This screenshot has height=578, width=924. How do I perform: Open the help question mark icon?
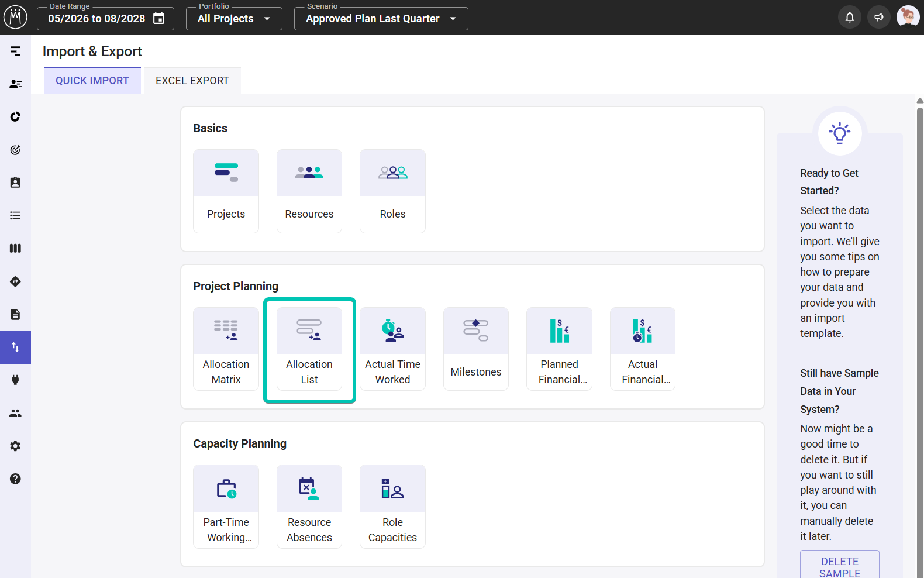[x=15, y=479]
